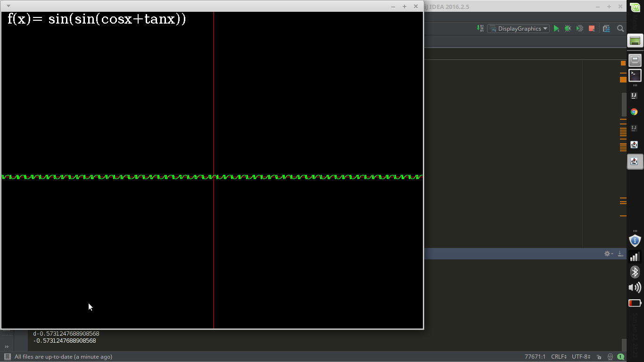
Task: Open run panel gear settings icon
Action: [608, 254]
